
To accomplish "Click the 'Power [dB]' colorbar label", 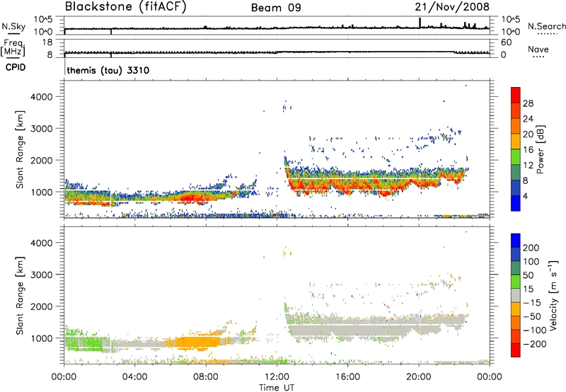I will point(540,149).
